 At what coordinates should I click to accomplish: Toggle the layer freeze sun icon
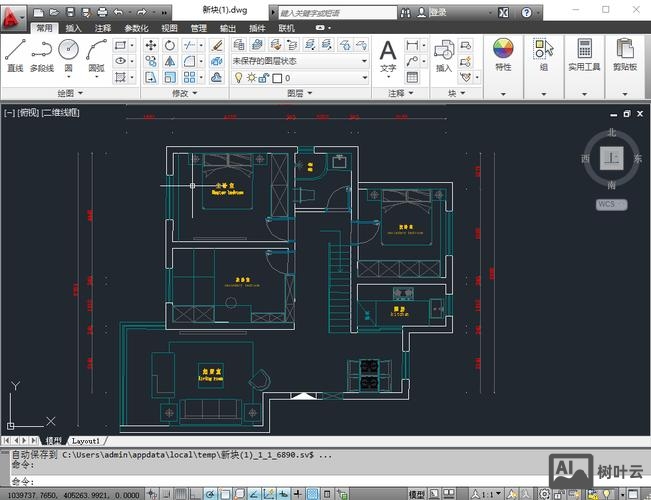[251, 77]
